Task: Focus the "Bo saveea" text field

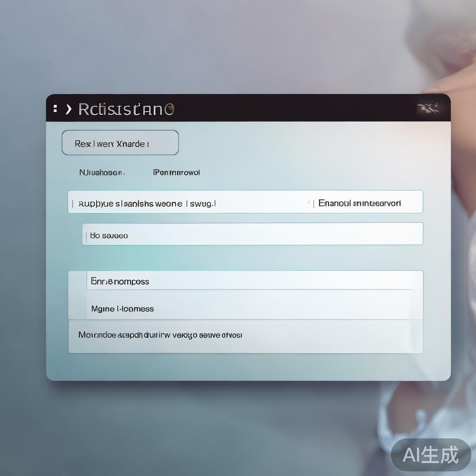Action: pyautogui.click(x=252, y=234)
